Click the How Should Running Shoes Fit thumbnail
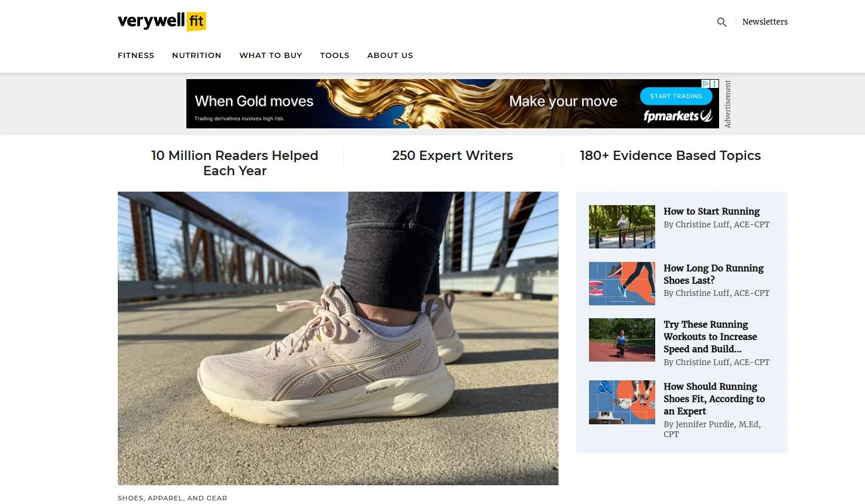This screenshot has width=865, height=504. point(622,402)
